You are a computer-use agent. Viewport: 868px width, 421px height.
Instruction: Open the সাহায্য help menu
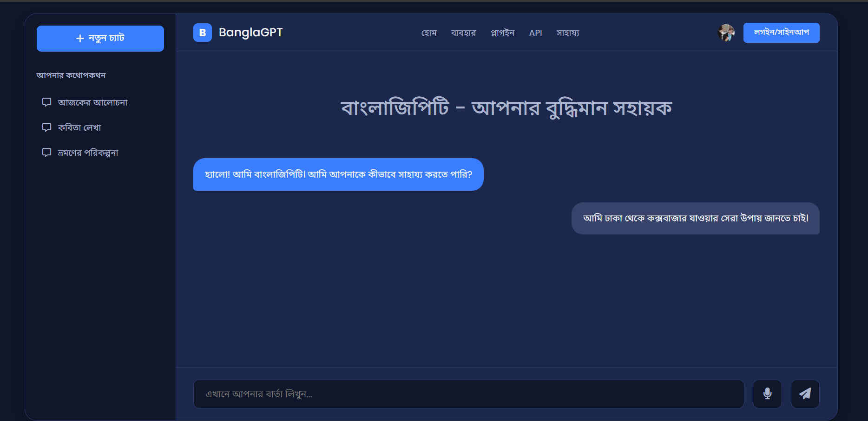568,33
